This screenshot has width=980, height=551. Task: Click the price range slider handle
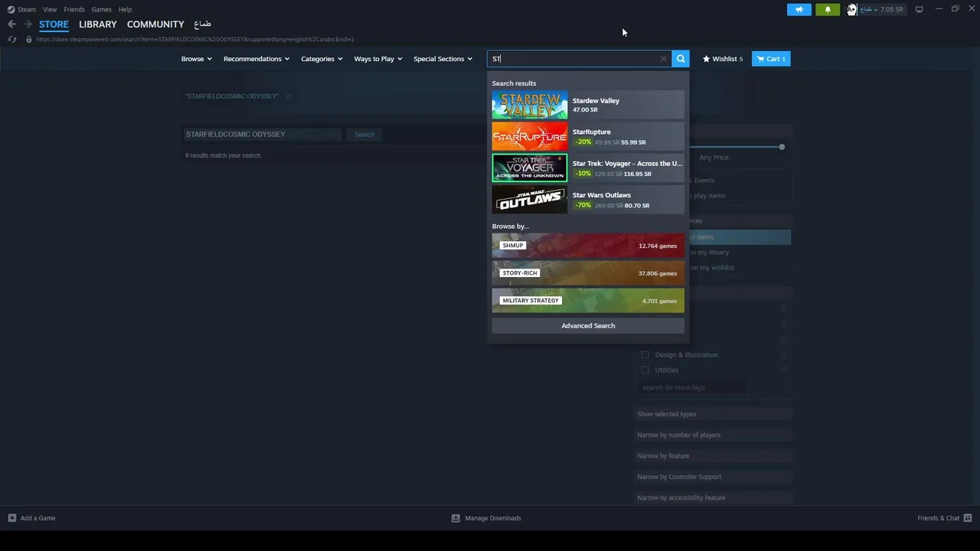[x=782, y=146]
